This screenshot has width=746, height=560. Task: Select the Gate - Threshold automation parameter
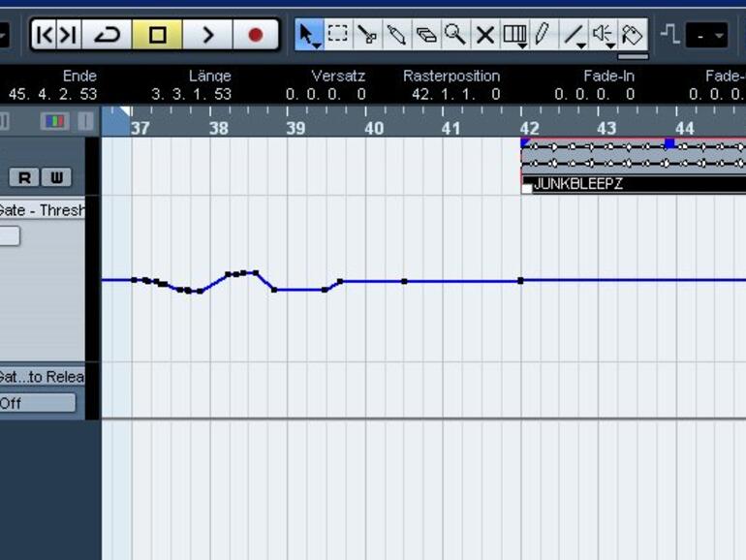43,210
